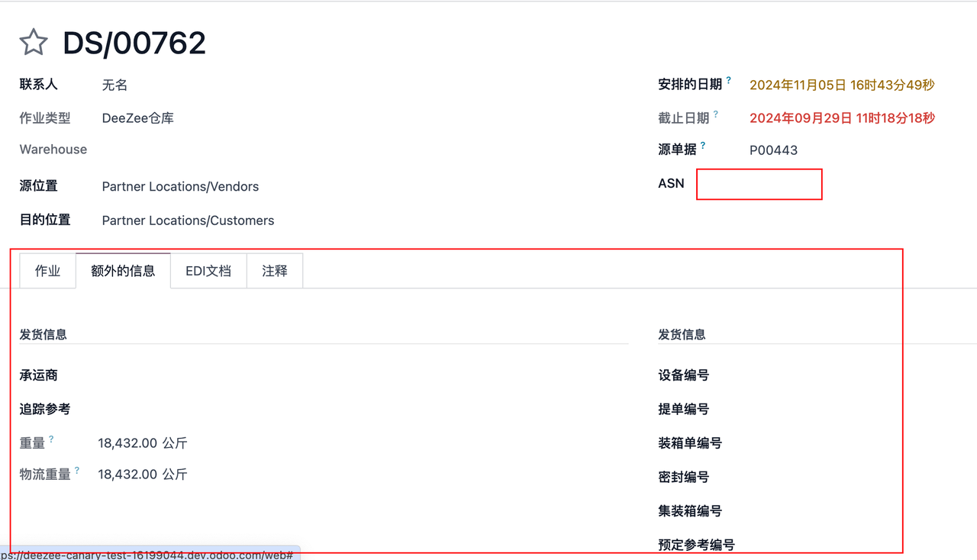Screen dimensions: 977x560
Task: Click the help icon next to 安排的日期
Action: pyautogui.click(x=728, y=80)
